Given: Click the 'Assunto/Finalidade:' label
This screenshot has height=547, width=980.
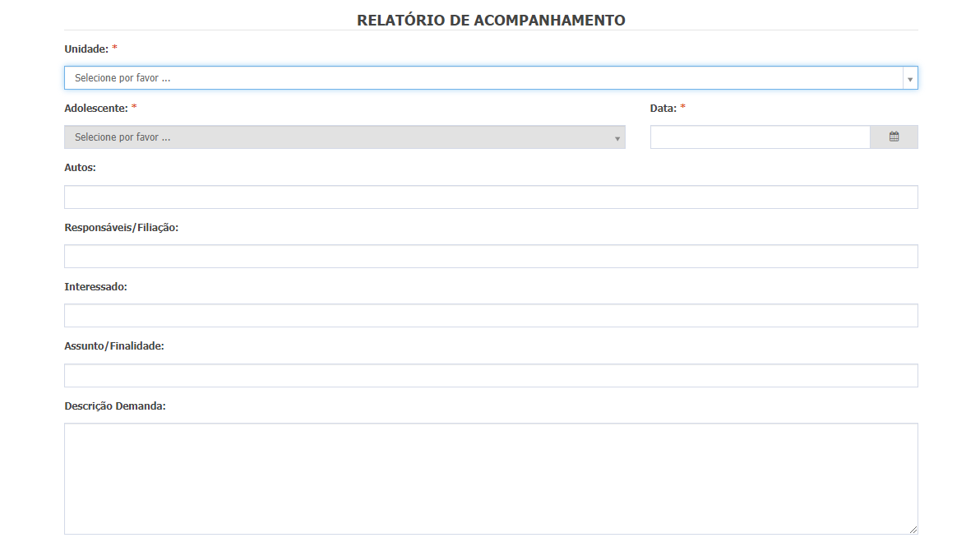Looking at the screenshot, I should [x=114, y=346].
